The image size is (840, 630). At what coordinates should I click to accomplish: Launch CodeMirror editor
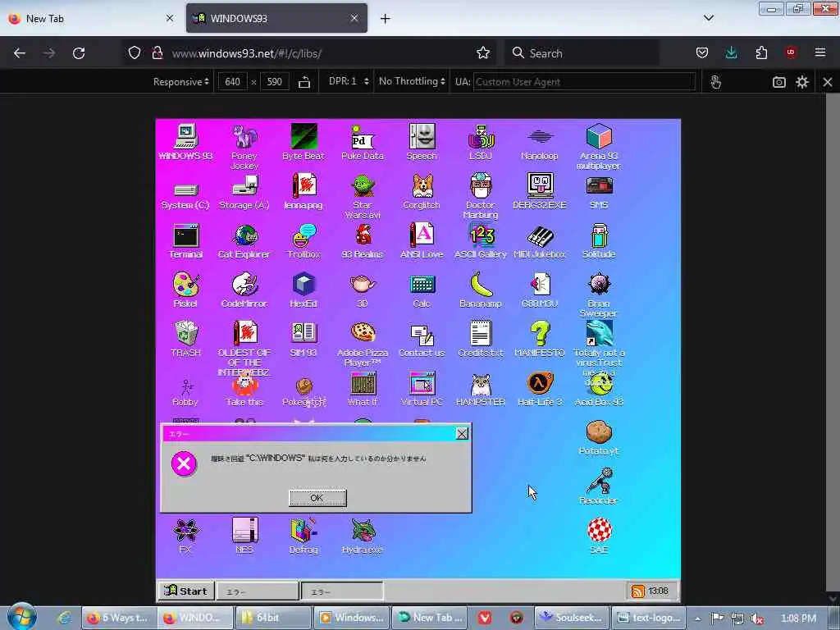(244, 290)
